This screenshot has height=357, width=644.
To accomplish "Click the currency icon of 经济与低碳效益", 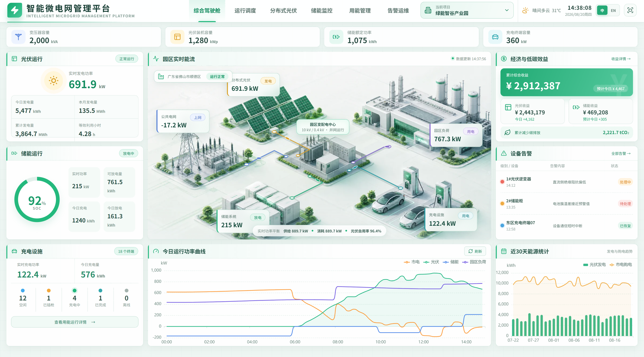I will pyautogui.click(x=504, y=59).
